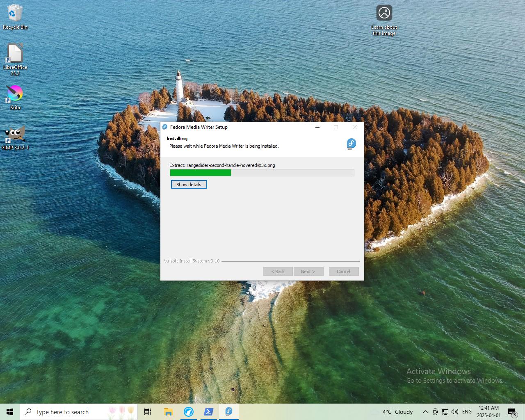This screenshot has height=420, width=525.
Task: Open the Recycle Bin desktop icon
Action: 15,17
